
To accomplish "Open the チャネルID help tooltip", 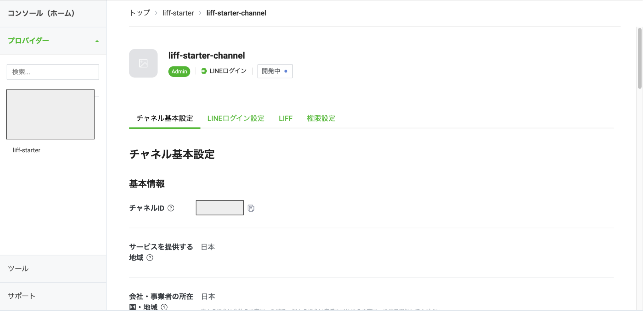I will [171, 208].
